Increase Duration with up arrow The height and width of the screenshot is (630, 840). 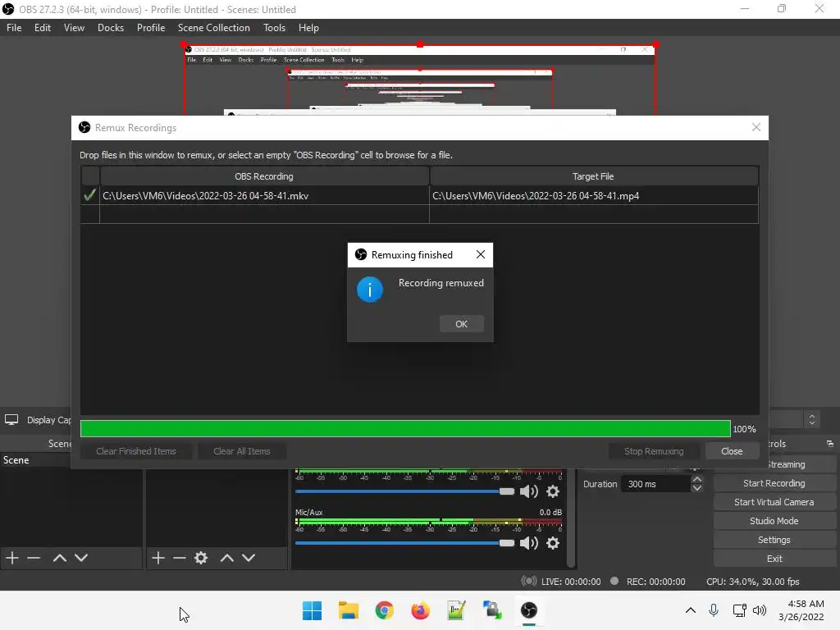click(697, 479)
